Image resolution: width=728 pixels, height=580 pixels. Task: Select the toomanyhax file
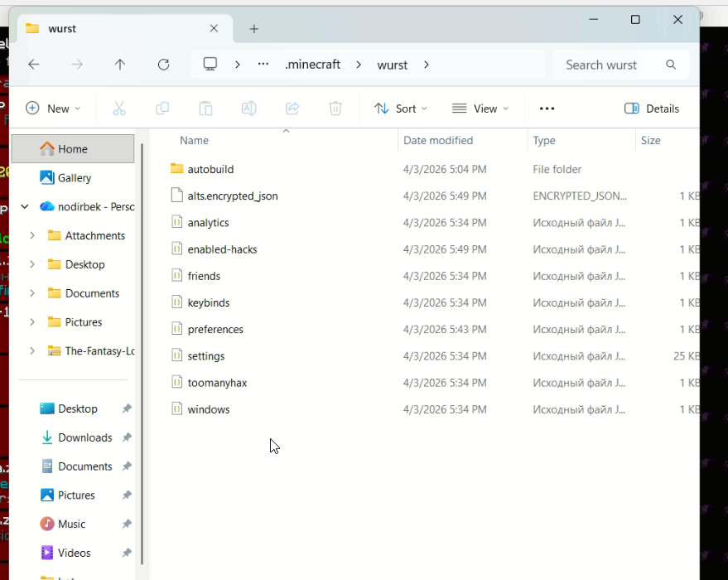217,383
